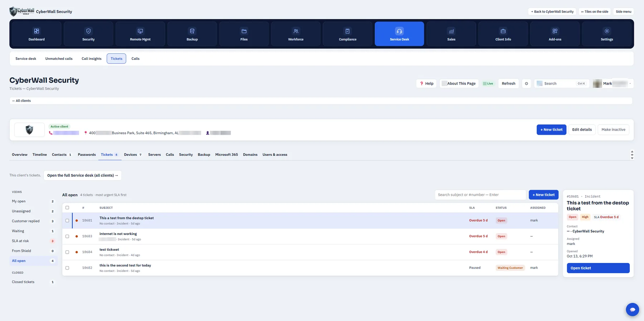Open the Calls subtab in top bar

[136, 59]
